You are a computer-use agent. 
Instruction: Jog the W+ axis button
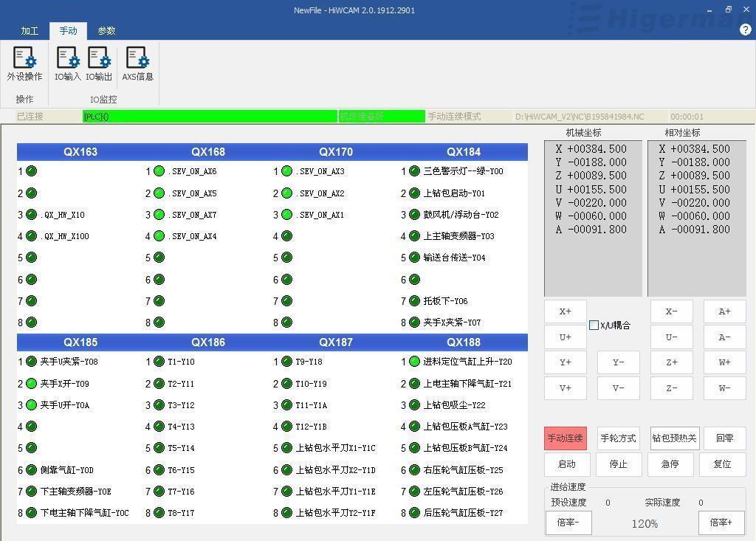click(x=724, y=362)
